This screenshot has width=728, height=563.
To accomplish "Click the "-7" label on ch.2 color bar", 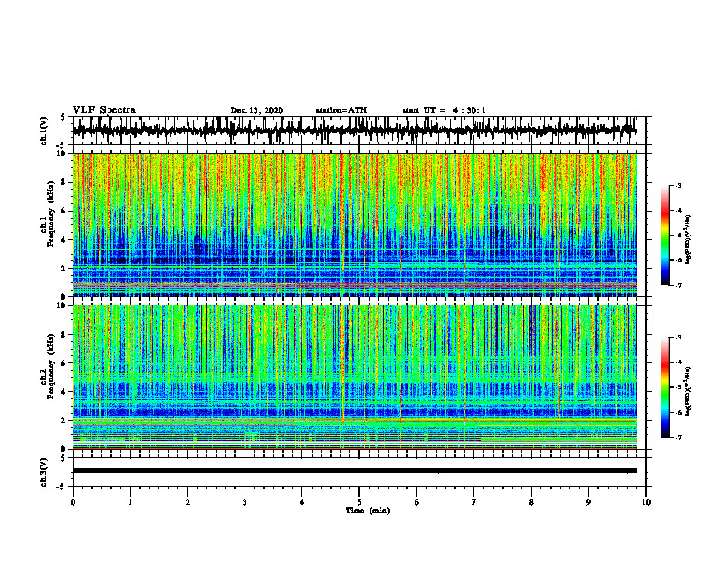I will 678,437.
